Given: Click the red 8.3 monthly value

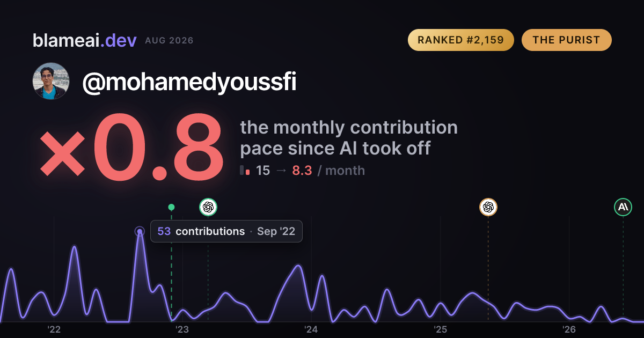Looking at the screenshot, I should click(x=302, y=171).
